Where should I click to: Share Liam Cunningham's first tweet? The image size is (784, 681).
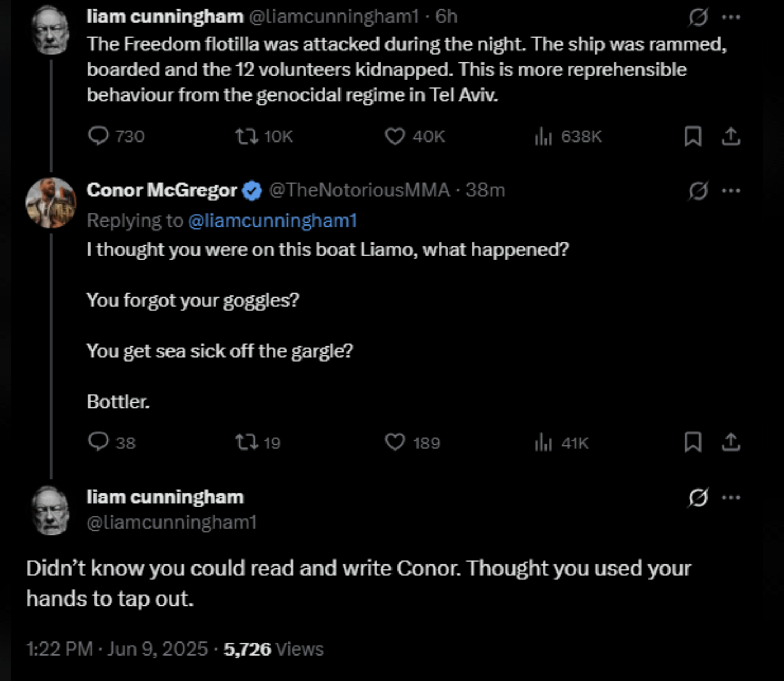[731, 136]
